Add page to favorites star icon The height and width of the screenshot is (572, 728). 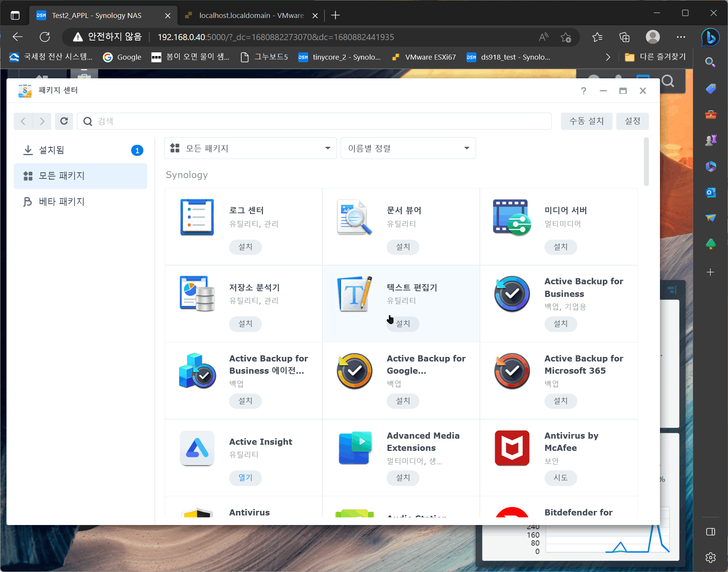[x=565, y=37]
